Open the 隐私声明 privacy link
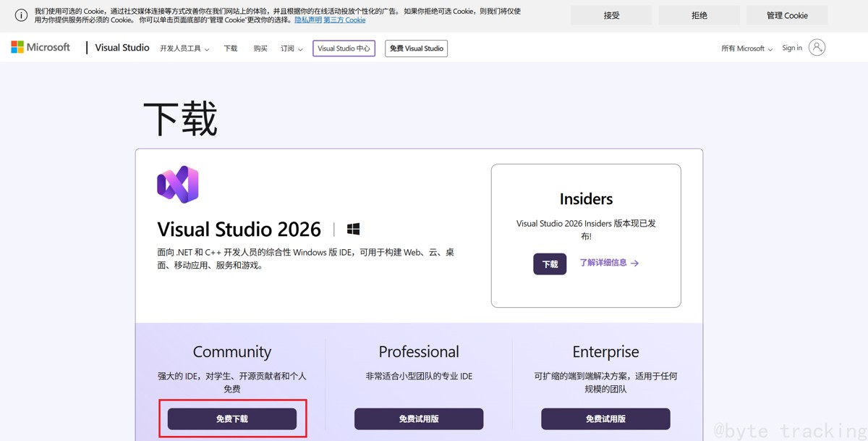 click(x=307, y=20)
